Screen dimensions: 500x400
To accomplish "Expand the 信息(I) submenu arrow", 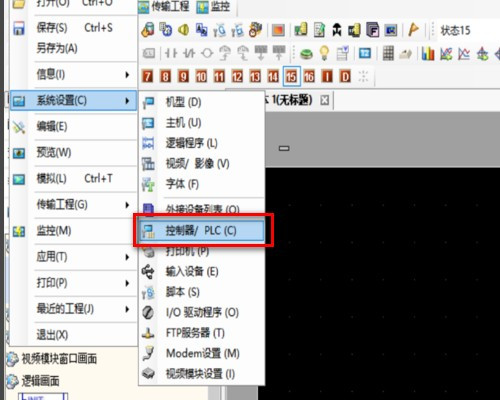I will [x=127, y=75].
